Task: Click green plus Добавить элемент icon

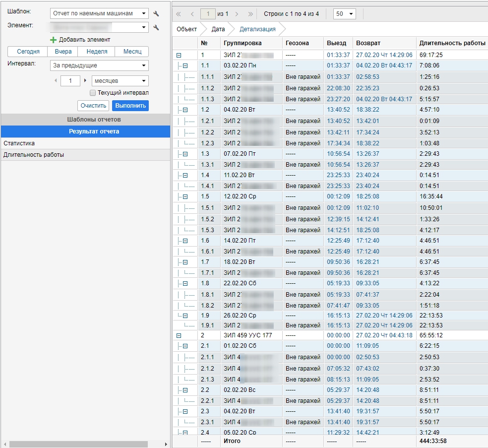Action: 54,40
